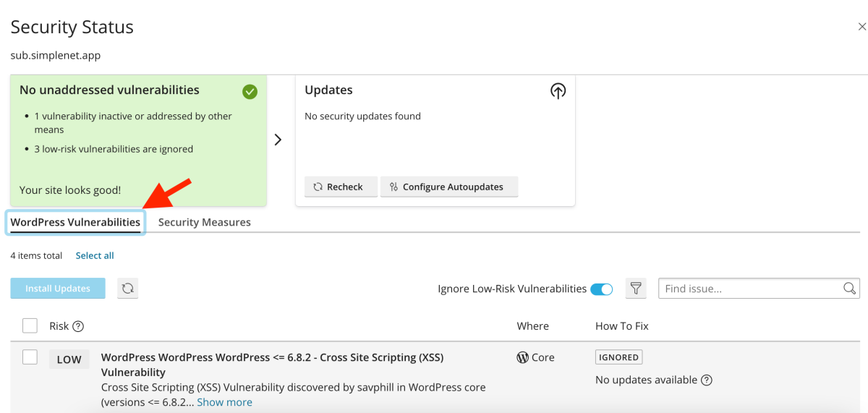Screen dimensions: 868x413
Task: Switch to the Security Measures tab
Action: click(x=205, y=223)
